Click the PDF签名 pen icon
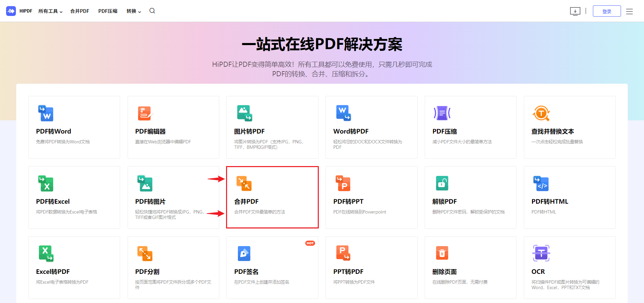 [244, 254]
